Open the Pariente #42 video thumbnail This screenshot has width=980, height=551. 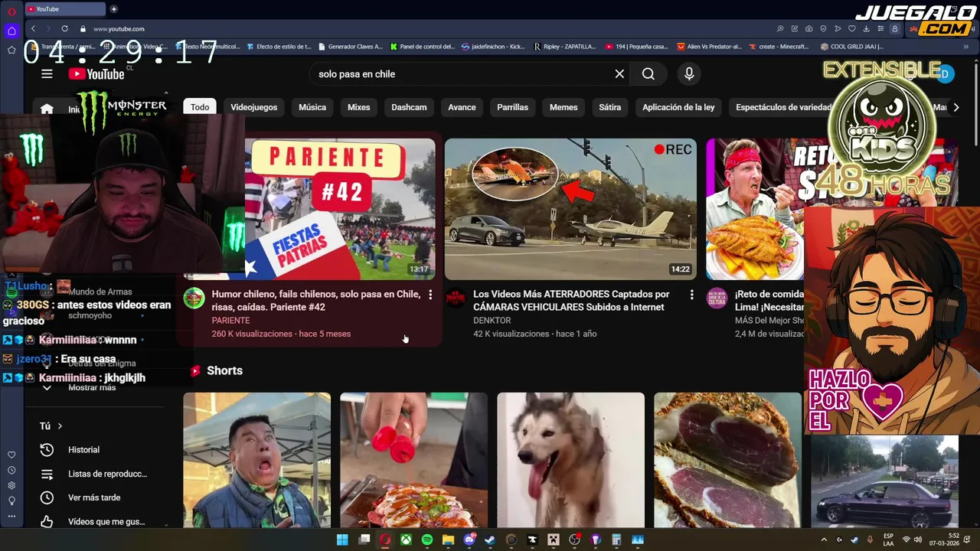coord(340,209)
